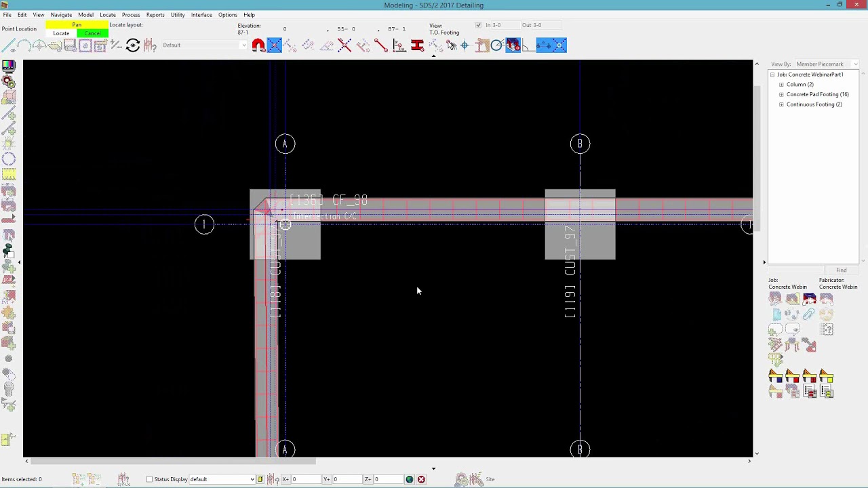The height and width of the screenshot is (488, 868).
Task: Click the green globe icon in status bar
Action: click(410, 479)
